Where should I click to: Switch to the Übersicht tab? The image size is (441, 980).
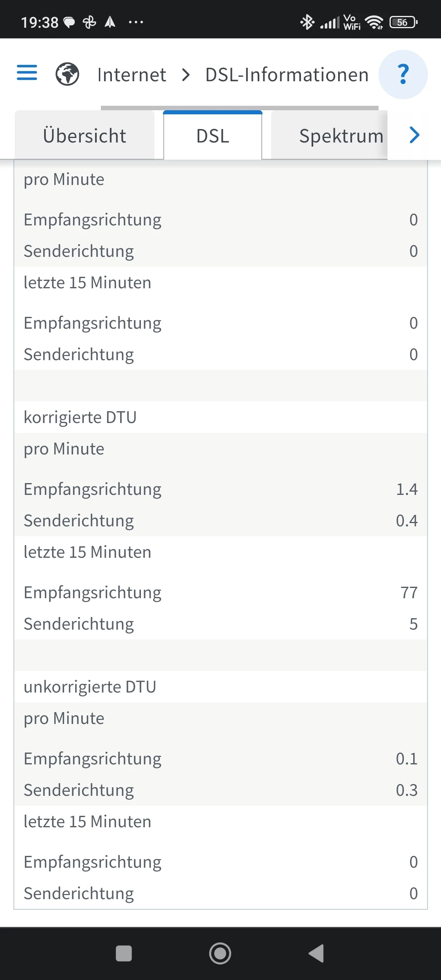(85, 136)
